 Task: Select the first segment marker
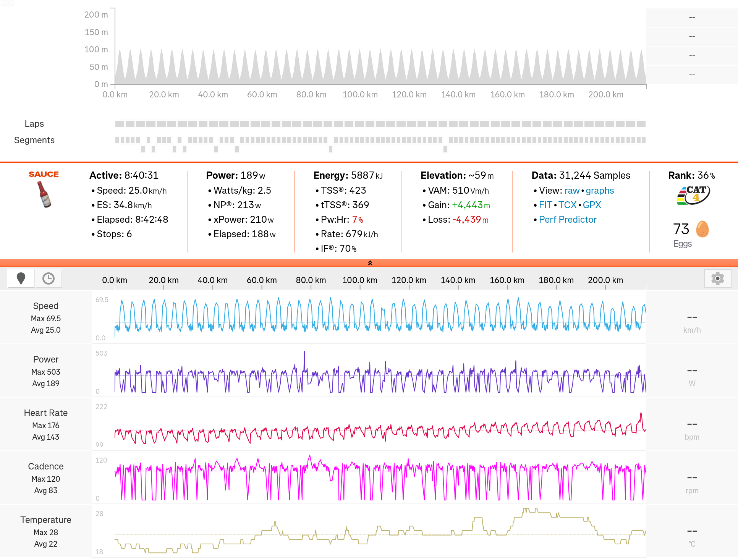[x=117, y=140]
